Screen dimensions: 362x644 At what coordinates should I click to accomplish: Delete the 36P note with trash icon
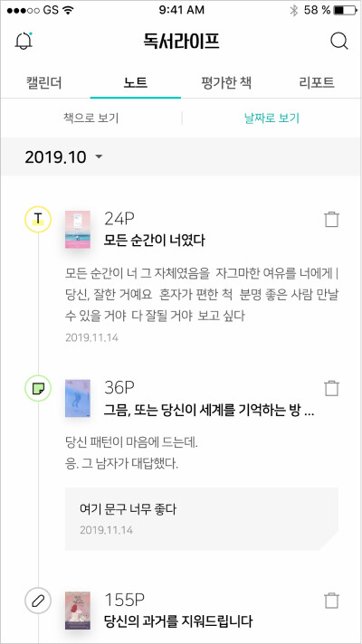(331, 388)
